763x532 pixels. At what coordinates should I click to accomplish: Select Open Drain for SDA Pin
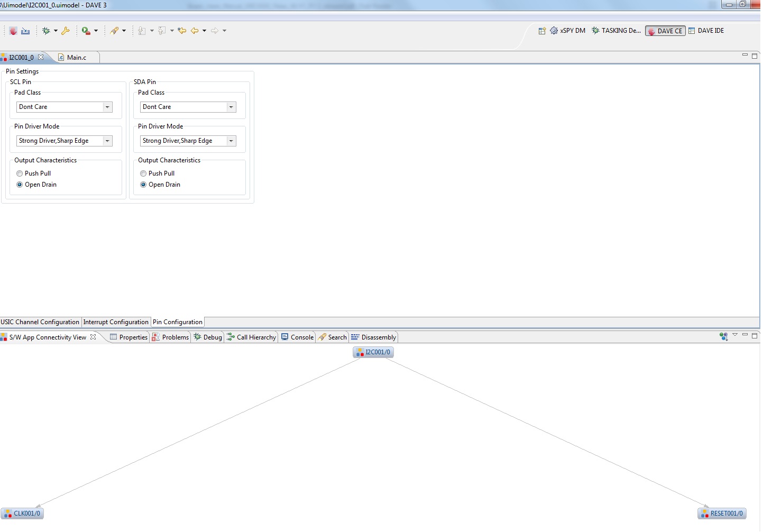coord(143,185)
